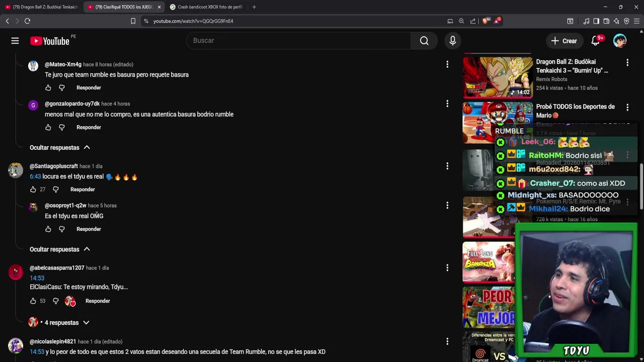
Task: Open Brave shields icon
Action: (x=485, y=21)
